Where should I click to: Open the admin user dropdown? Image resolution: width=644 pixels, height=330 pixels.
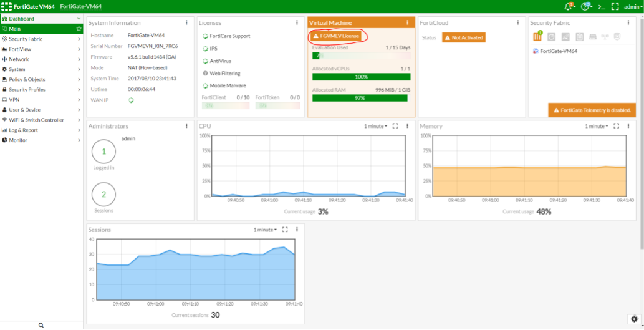(633, 7)
